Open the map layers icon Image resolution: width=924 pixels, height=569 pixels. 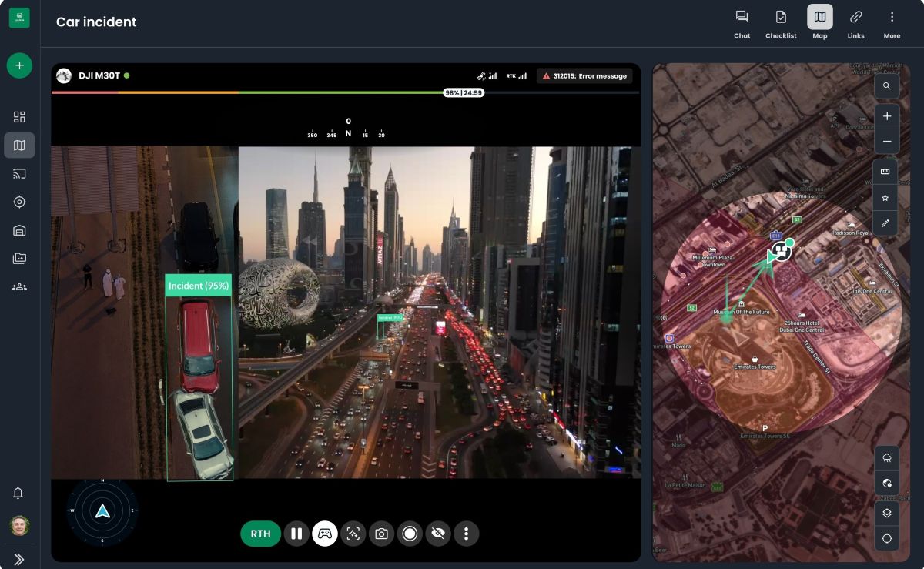tap(886, 513)
